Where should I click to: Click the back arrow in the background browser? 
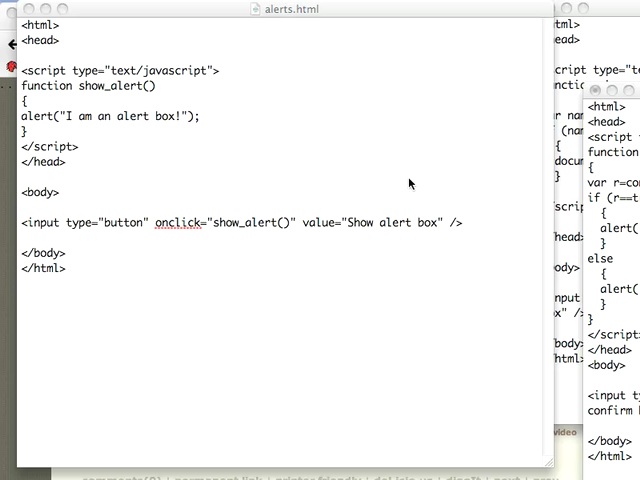[x=11, y=44]
